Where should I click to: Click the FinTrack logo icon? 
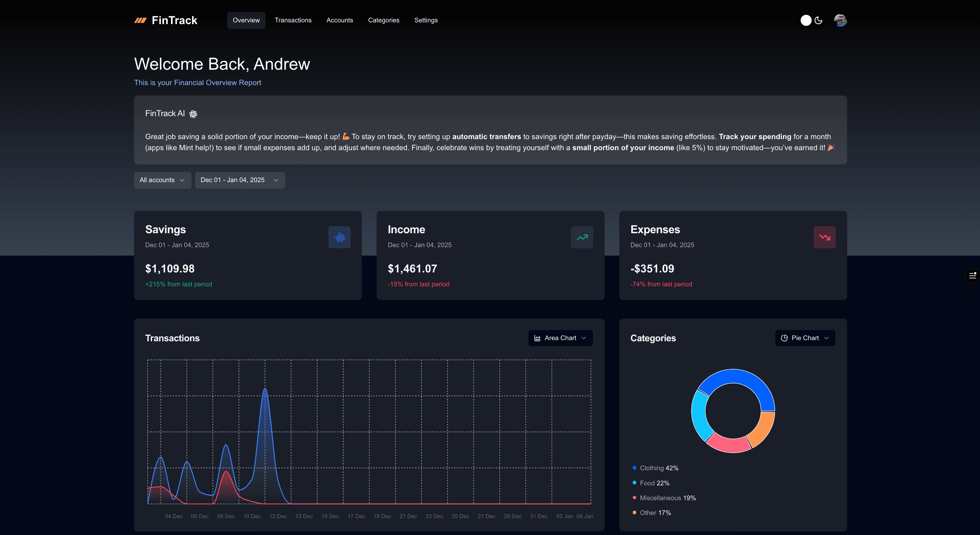pyautogui.click(x=140, y=20)
